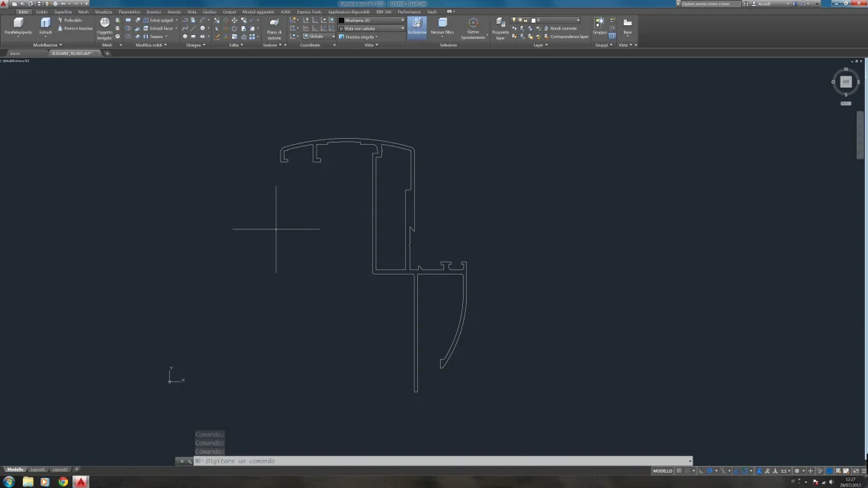
Task: Toggle the Esclusione culling button
Action: [417, 27]
